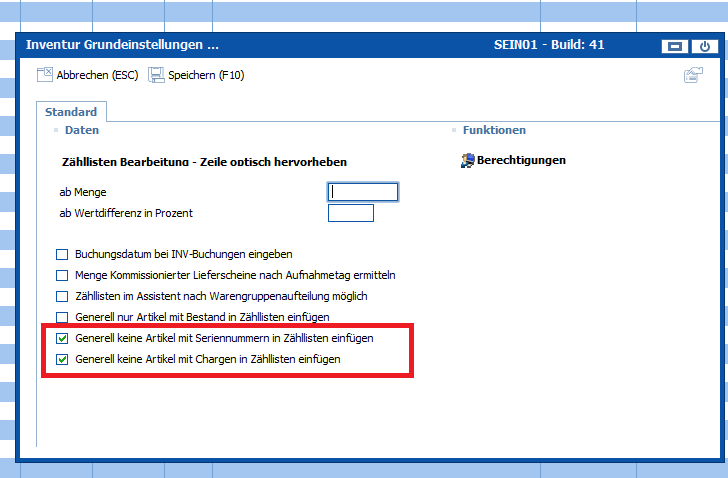Enable Buchungsdatum bei INV-Buchungen eingeben
This screenshot has height=478, width=728.
click(63, 255)
